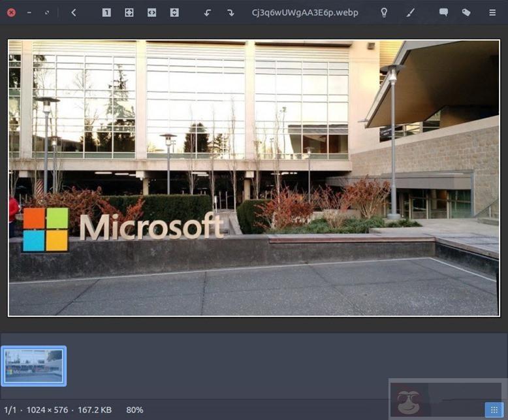Go back to the browser view
The image size is (508, 420).
[x=73, y=12]
